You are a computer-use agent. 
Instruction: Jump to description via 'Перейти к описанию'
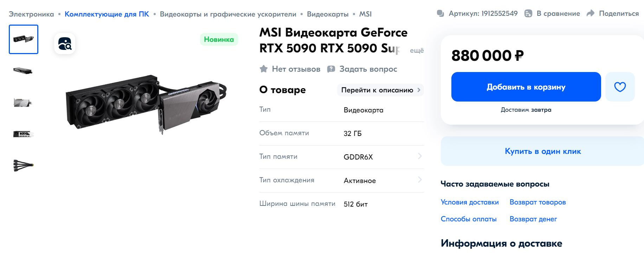point(380,90)
